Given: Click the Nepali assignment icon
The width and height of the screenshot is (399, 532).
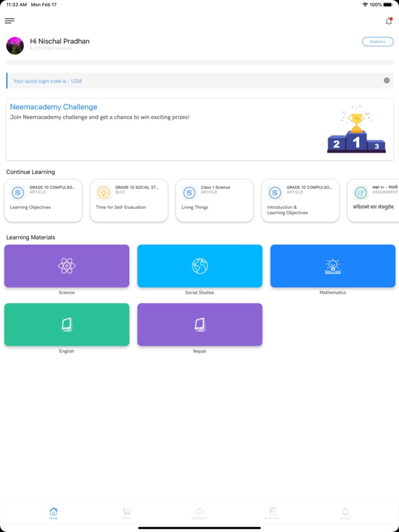Looking at the screenshot, I should (x=361, y=193).
